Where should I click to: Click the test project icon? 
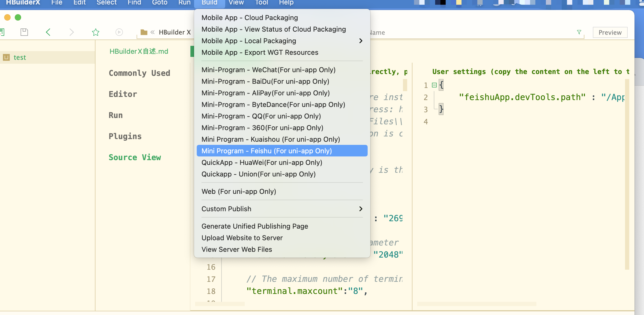click(7, 57)
